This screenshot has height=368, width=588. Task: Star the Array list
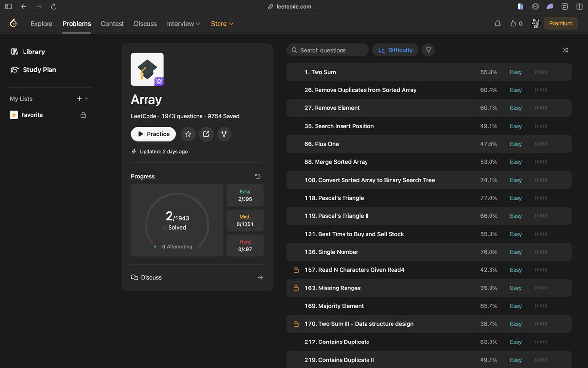click(x=188, y=134)
